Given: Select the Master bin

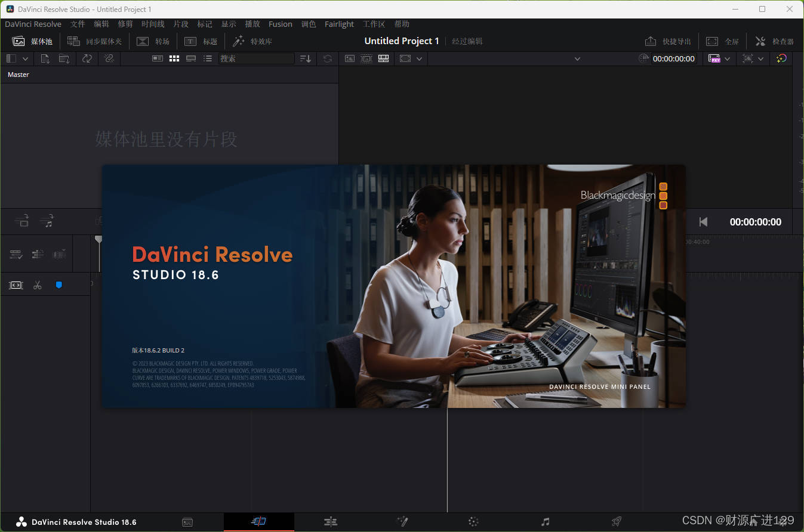Looking at the screenshot, I should pyautogui.click(x=19, y=75).
